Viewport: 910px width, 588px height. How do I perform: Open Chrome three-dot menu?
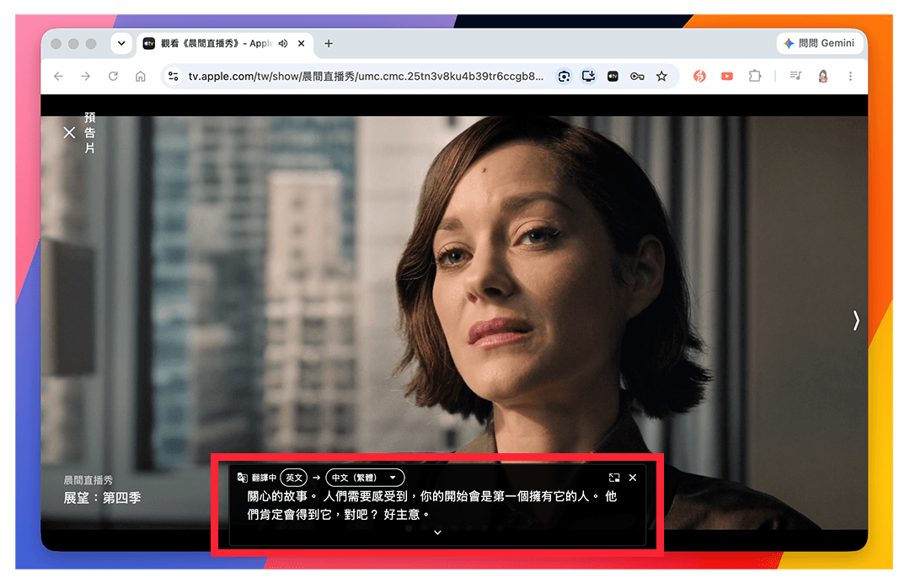tap(850, 77)
